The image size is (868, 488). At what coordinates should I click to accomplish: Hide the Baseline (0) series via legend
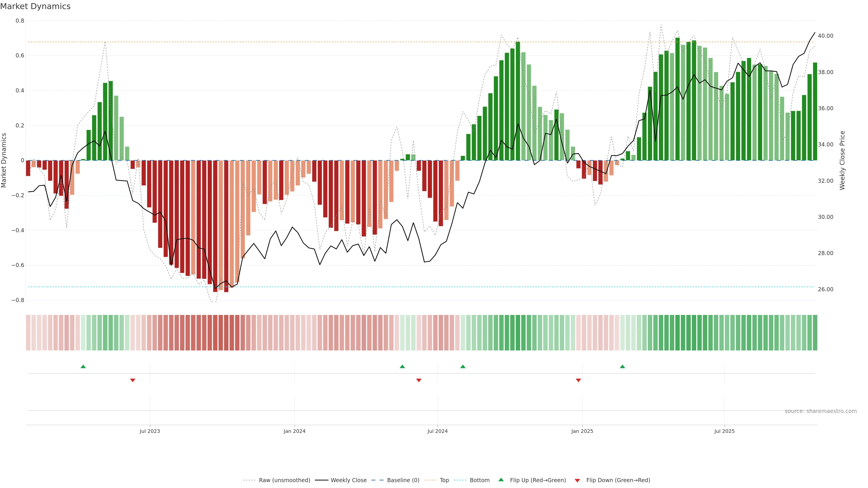coord(403,480)
